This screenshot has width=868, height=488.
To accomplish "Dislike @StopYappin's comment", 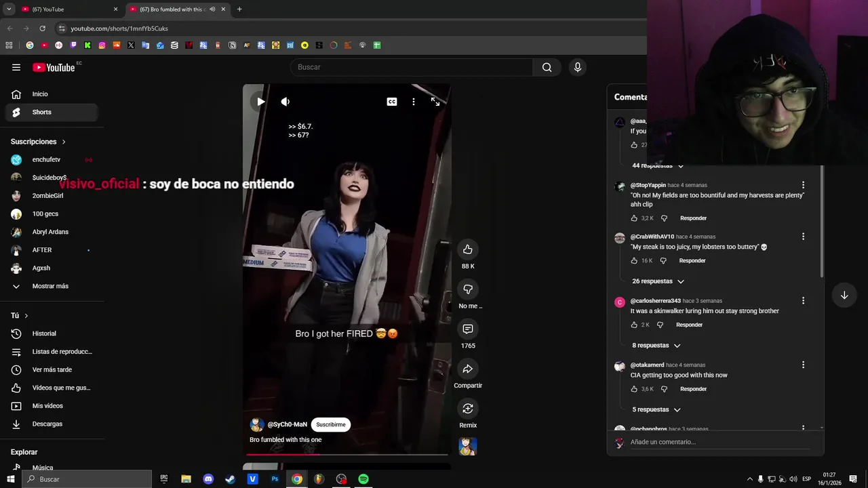I will (664, 218).
